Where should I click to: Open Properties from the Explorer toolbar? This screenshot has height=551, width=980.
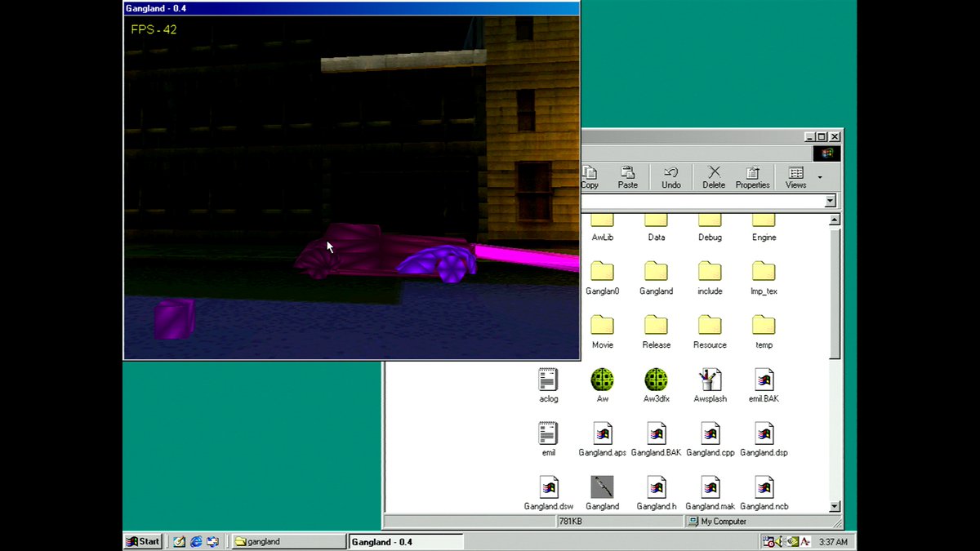click(752, 177)
